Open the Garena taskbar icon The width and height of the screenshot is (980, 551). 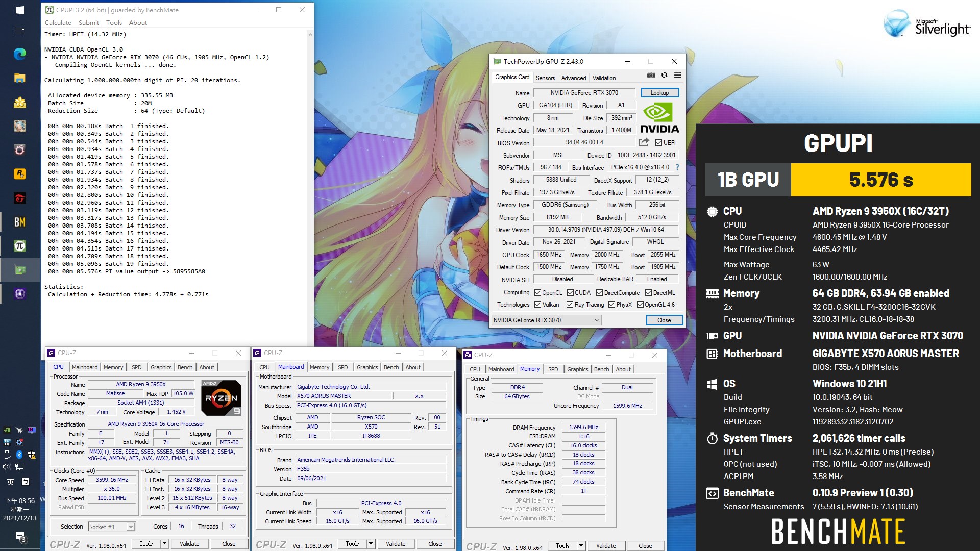coord(20,198)
